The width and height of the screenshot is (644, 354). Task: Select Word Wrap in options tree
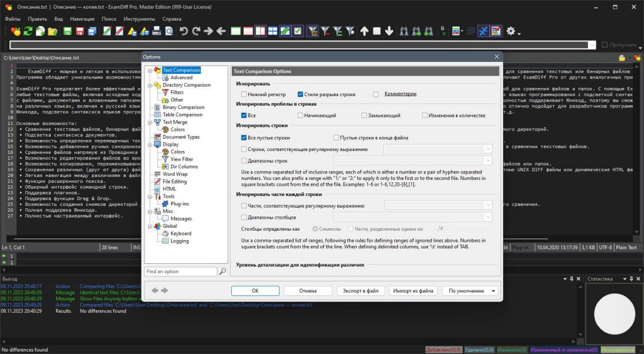175,174
